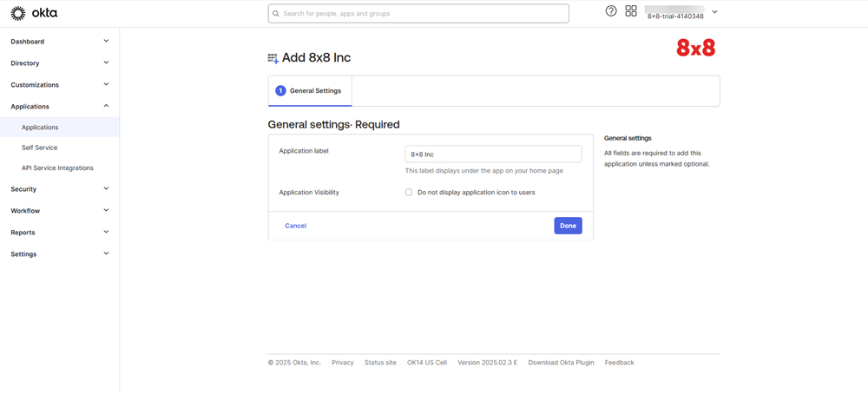
Task: Click the 8x8-trial-4140348 account name
Action: click(x=675, y=16)
